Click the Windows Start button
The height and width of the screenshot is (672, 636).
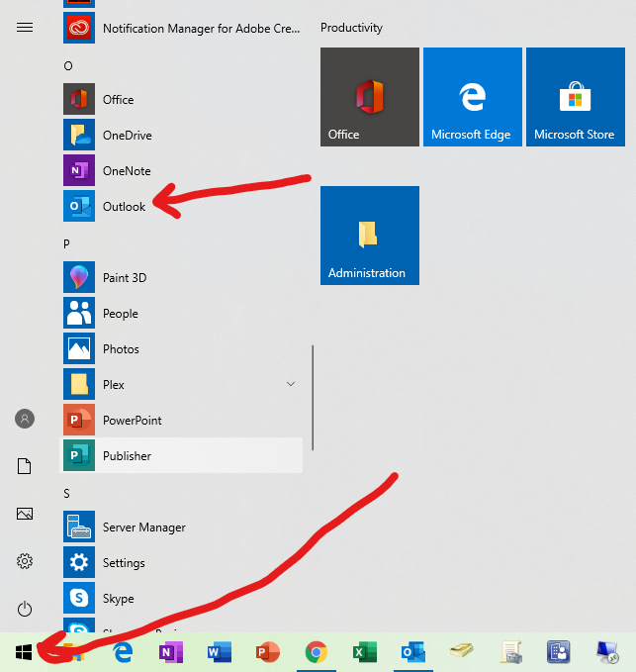[x=25, y=651]
